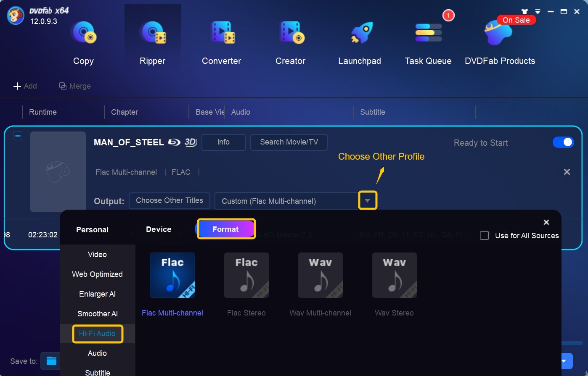Open MAN_OF_STEEL Info

coord(223,142)
